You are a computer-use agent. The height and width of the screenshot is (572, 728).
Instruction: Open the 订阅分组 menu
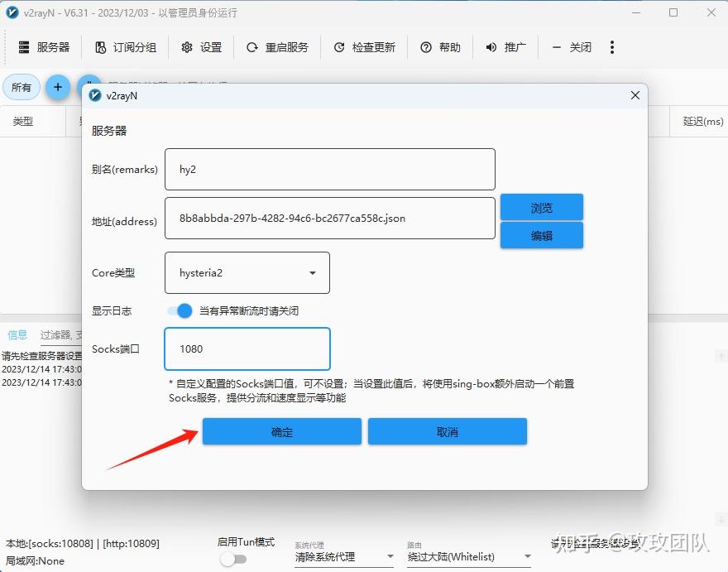[x=126, y=47]
